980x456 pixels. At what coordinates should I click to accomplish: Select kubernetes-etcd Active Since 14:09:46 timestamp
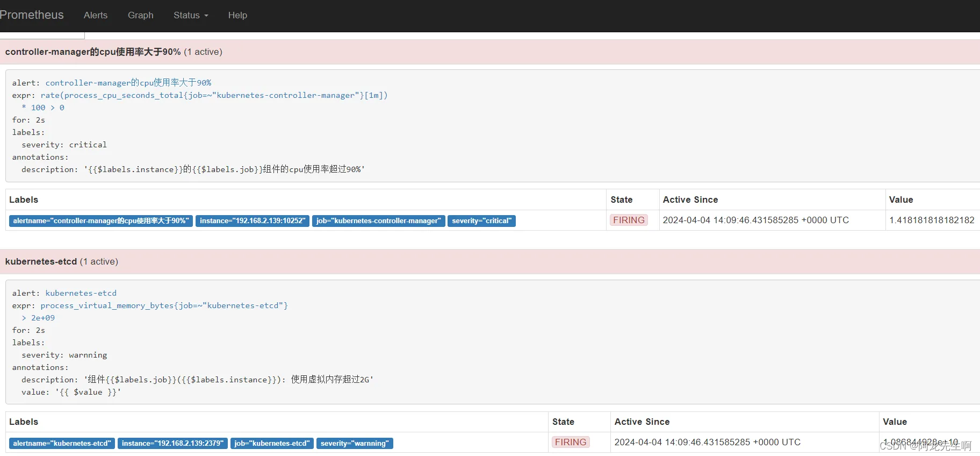coord(708,442)
